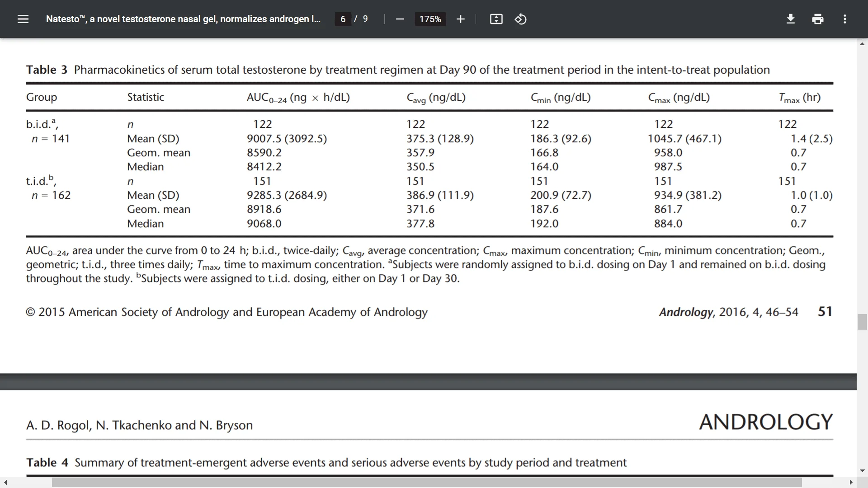Open the more actions menu
Image resolution: width=868 pixels, height=488 pixels.
(x=844, y=19)
